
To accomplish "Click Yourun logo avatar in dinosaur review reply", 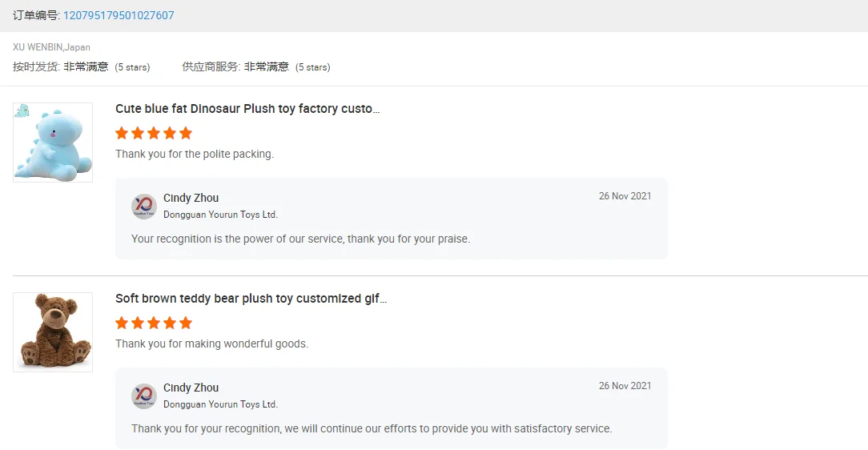I will coord(144,207).
